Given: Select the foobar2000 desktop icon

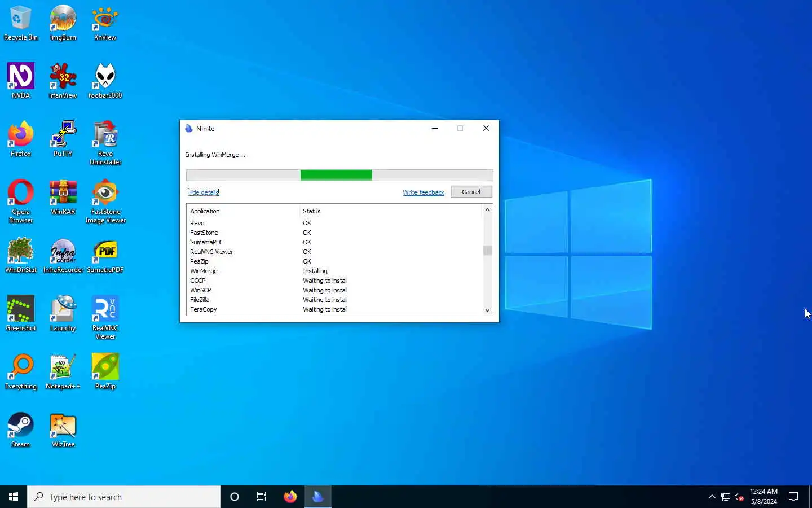Looking at the screenshot, I should (x=105, y=81).
